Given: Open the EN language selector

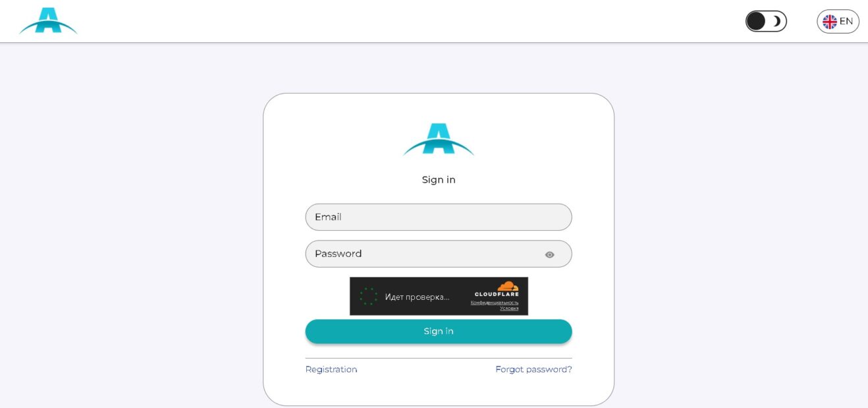Looking at the screenshot, I should click(x=838, y=22).
